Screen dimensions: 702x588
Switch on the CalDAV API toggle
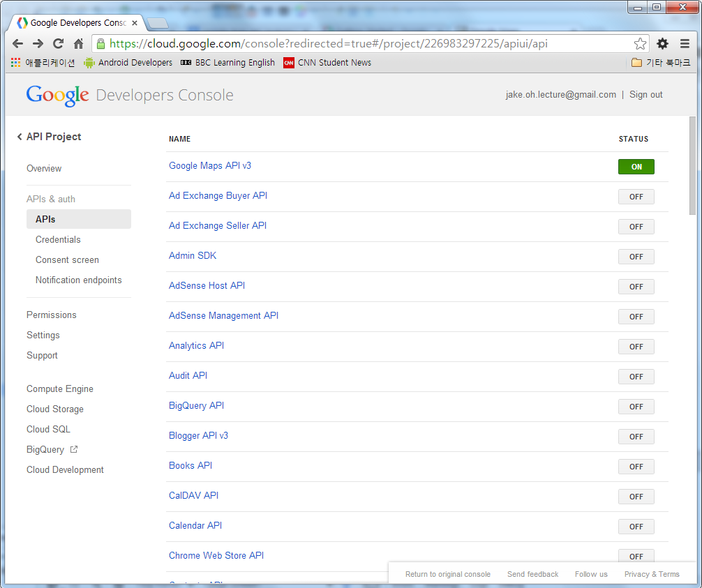click(x=636, y=496)
